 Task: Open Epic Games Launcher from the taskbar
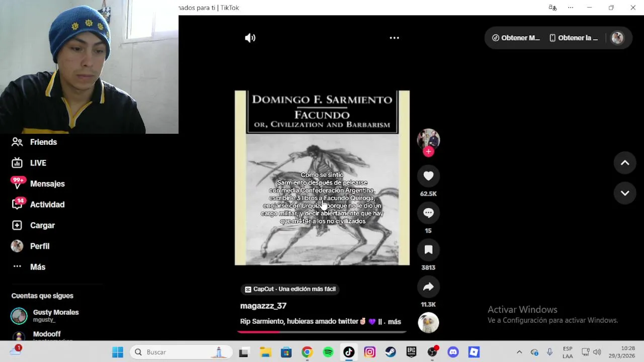point(412,352)
